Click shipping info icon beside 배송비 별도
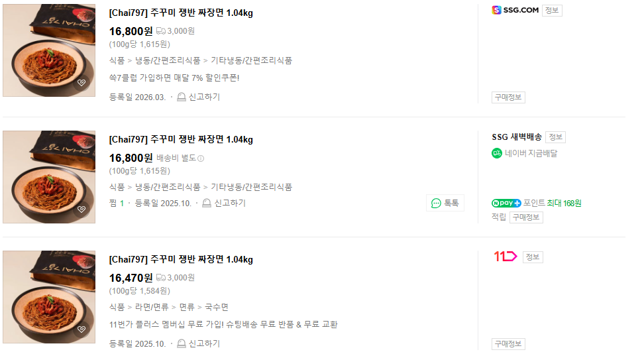The width and height of the screenshot is (644, 362). [x=201, y=158]
